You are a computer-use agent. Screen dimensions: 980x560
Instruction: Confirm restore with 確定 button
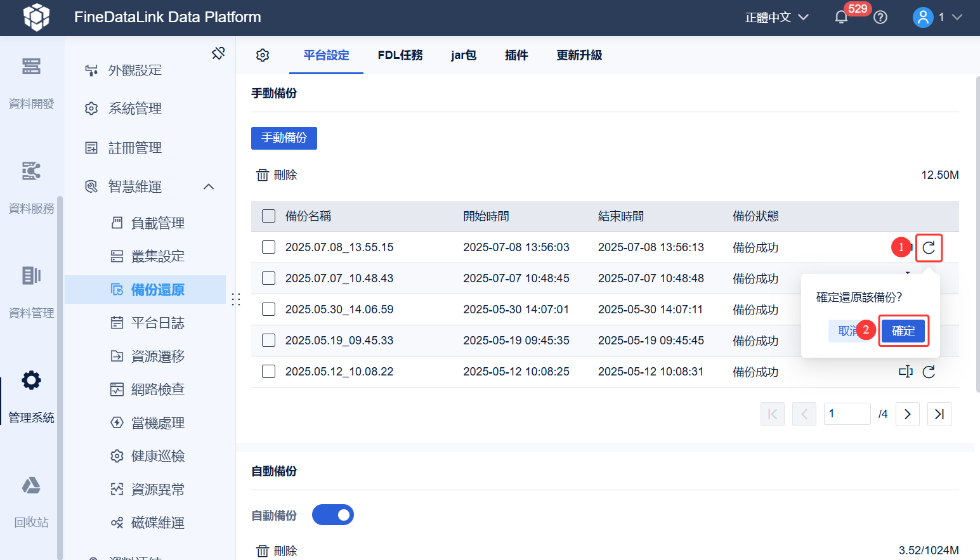[x=903, y=331]
